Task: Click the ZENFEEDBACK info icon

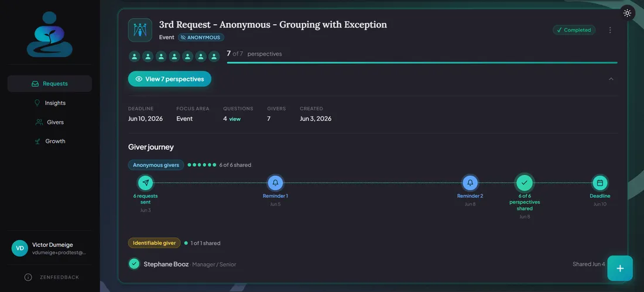Action: pos(28,277)
